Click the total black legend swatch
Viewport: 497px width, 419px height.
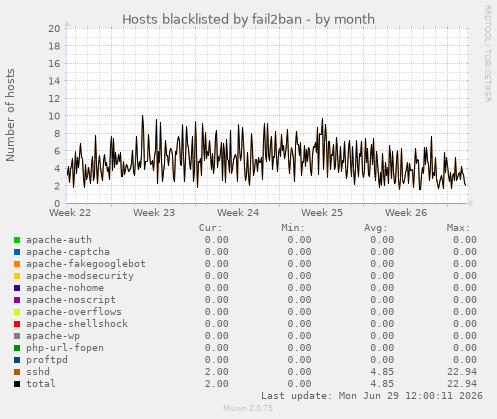coord(17,384)
